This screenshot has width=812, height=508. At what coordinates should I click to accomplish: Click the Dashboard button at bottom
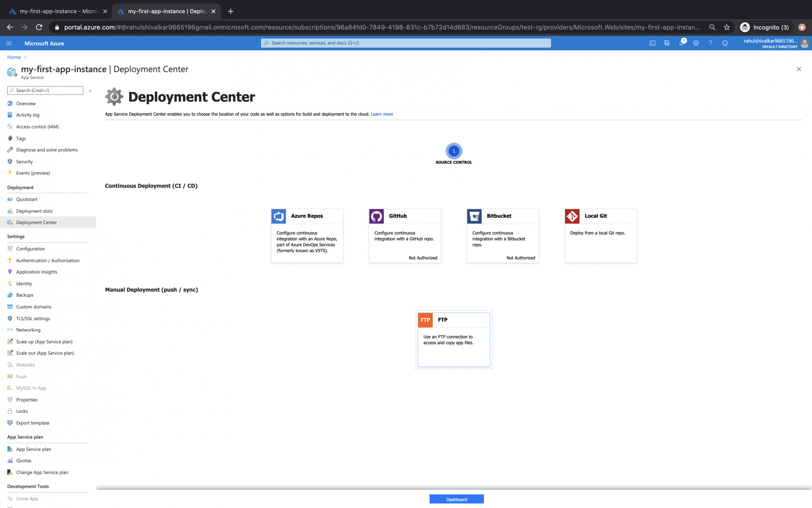[x=456, y=499]
